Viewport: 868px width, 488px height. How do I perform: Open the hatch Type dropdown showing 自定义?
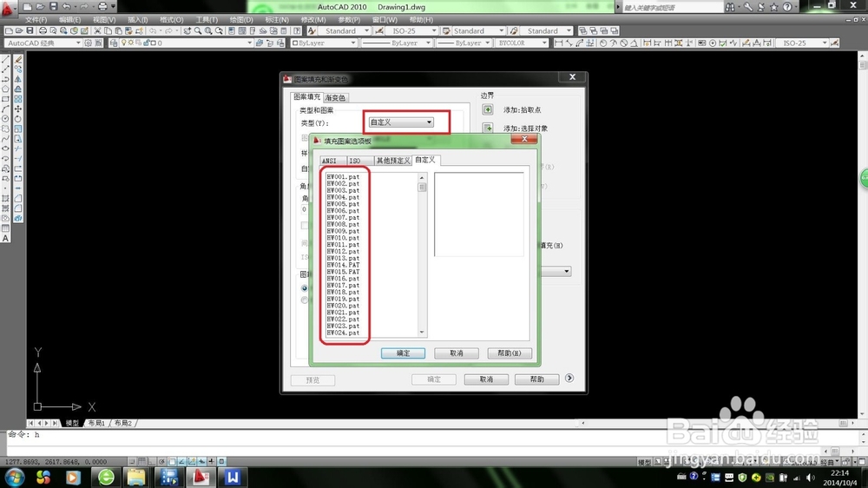[x=401, y=122]
